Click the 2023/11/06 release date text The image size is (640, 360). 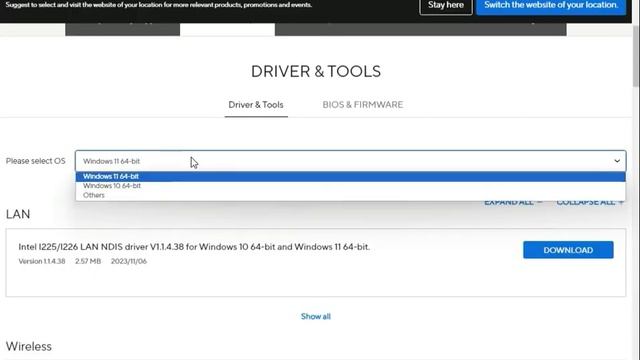129,261
